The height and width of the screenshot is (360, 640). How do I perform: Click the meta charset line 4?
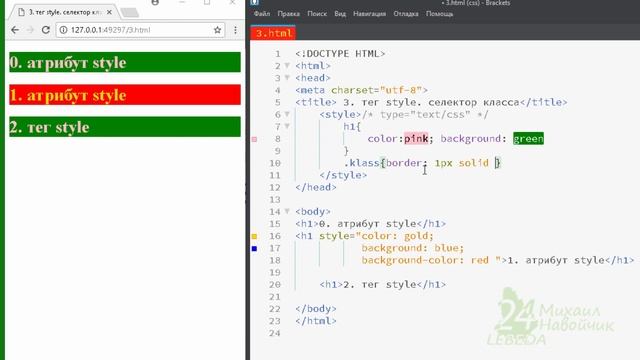click(x=361, y=90)
